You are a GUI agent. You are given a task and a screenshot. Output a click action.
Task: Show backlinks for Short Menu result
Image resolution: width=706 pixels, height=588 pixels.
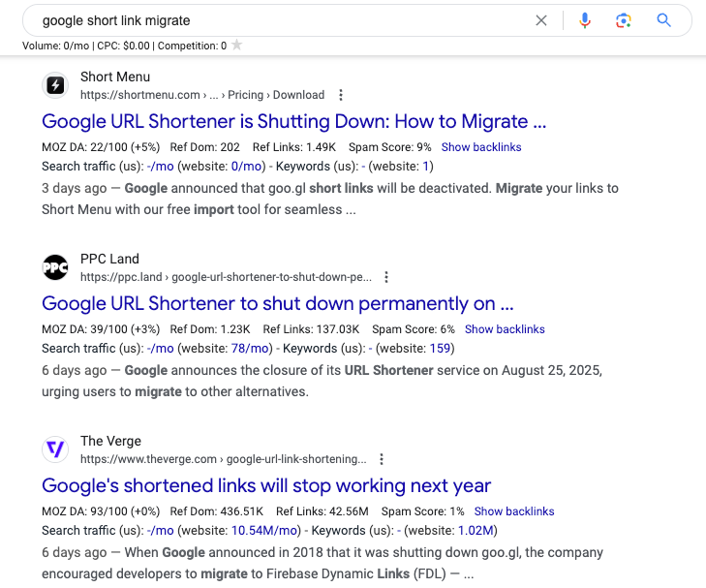click(481, 147)
